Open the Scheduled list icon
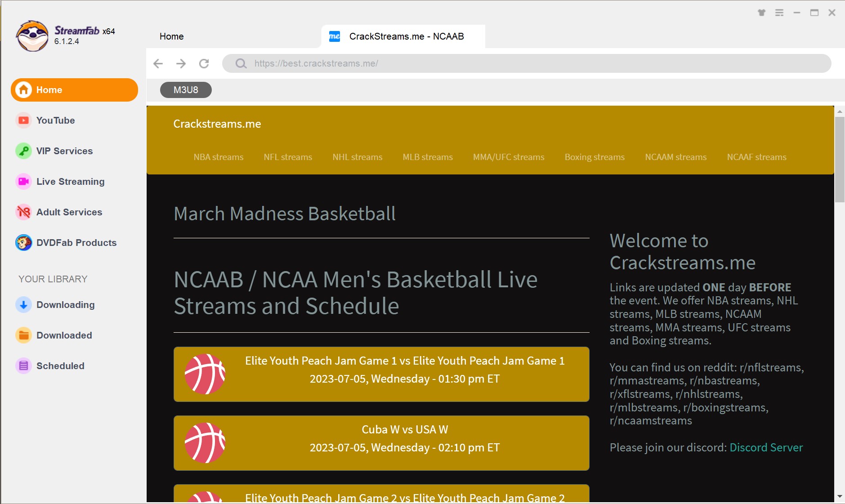The width and height of the screenshot is (845, 504). 23,366
